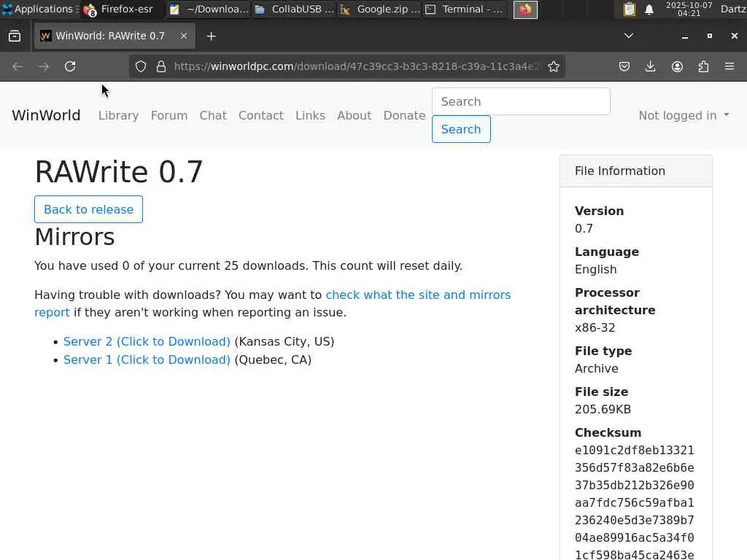Open the Library navigation menu item

[x=118, y=115]
